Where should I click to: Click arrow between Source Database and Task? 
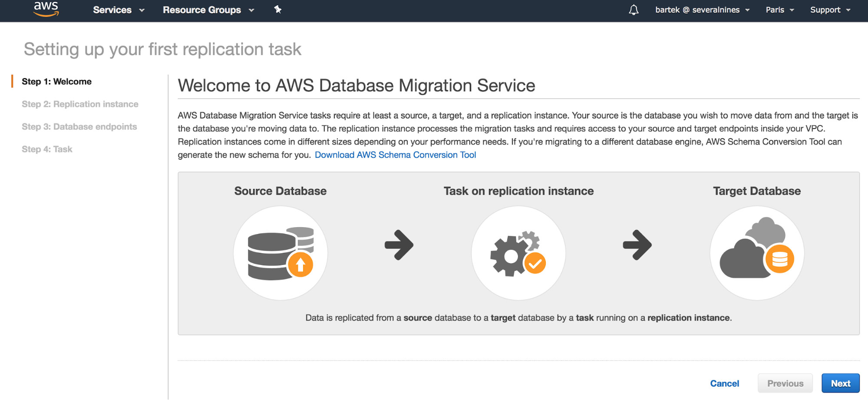tap(399, 245)
